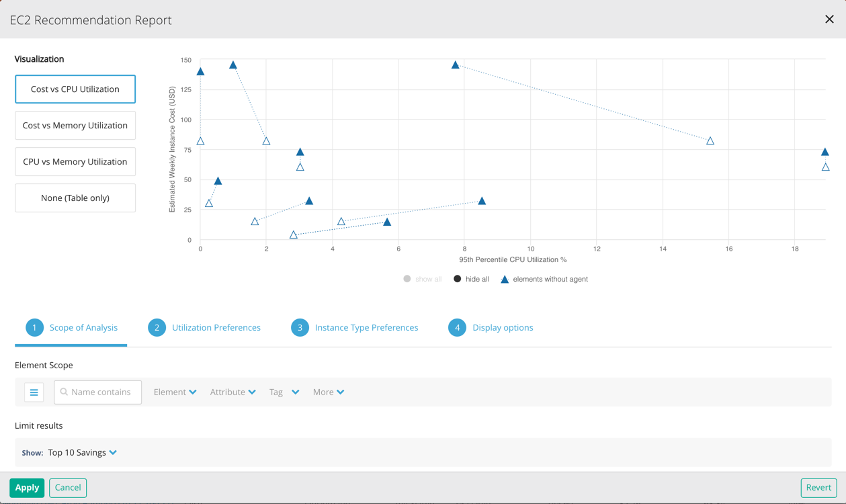Select hollow triangle near 1.6% CPU, $15 cost

[x=255, y=221]
